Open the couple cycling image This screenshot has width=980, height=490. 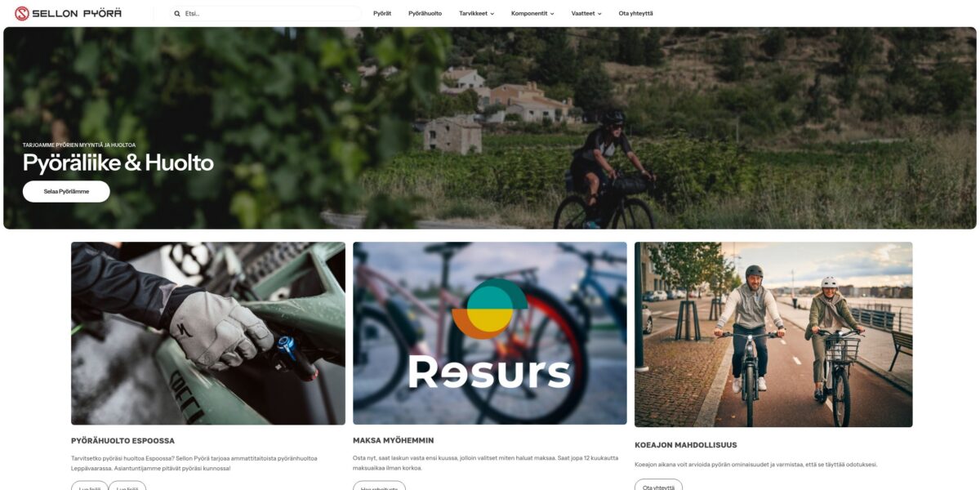pos(773,334)
